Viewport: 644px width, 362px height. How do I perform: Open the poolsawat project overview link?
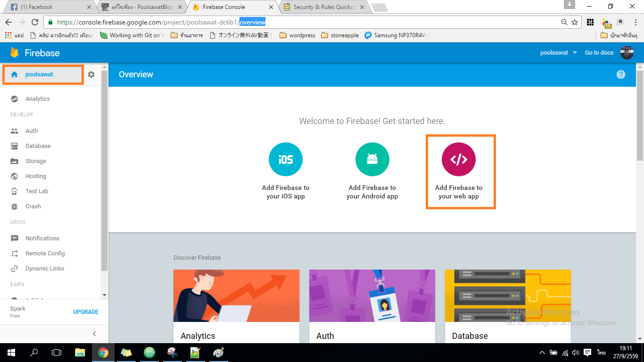[43, 74]
